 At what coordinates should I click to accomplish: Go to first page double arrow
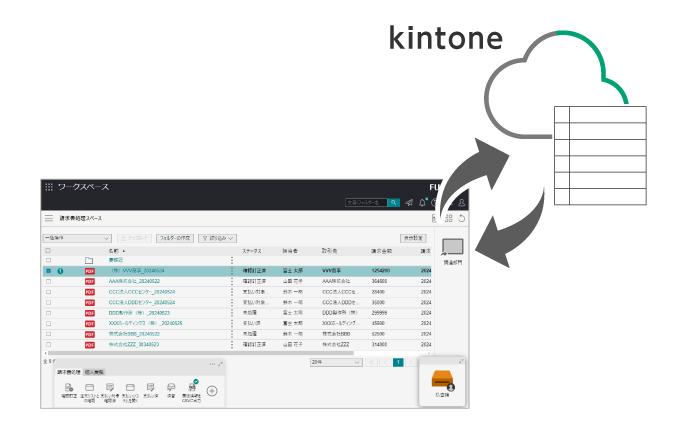tap(372, 362)
